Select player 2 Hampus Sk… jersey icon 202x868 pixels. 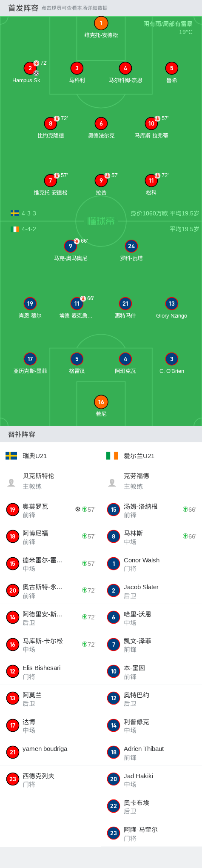[30, 68]
